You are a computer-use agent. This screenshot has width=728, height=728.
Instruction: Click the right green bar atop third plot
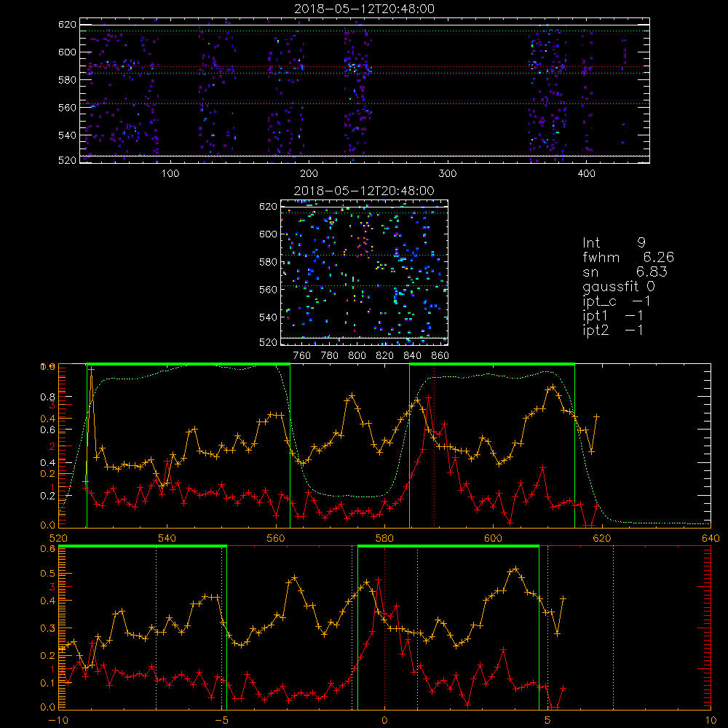click(x=492, y=365)
